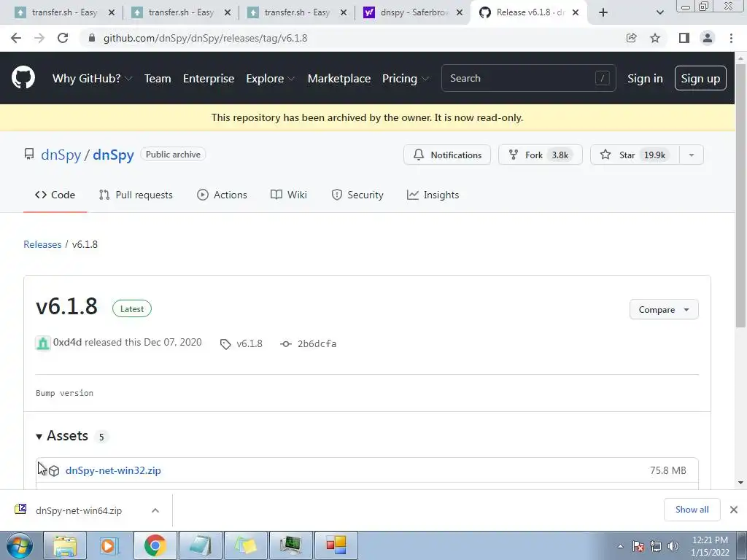Image resolution: width=747 pixels, height=560 pixels.
Task: Open the notepad taskbar icon
Action: (201, 545)
